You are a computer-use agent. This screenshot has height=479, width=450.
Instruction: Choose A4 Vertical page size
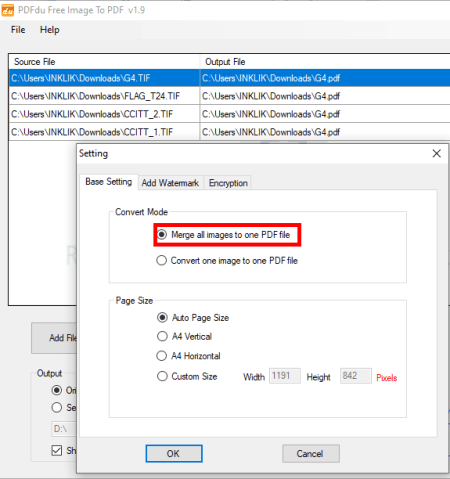[x=184, y=336]
